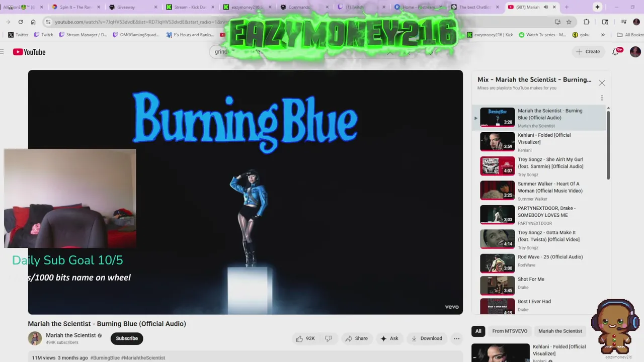Click the playlist scrollbar
The width and height of the screenshot is (644, 362).
tap(608, 145)
